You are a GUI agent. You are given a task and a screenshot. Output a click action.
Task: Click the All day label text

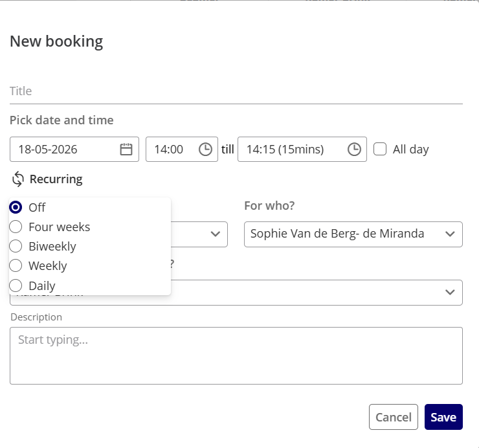(x=410, y=150)
